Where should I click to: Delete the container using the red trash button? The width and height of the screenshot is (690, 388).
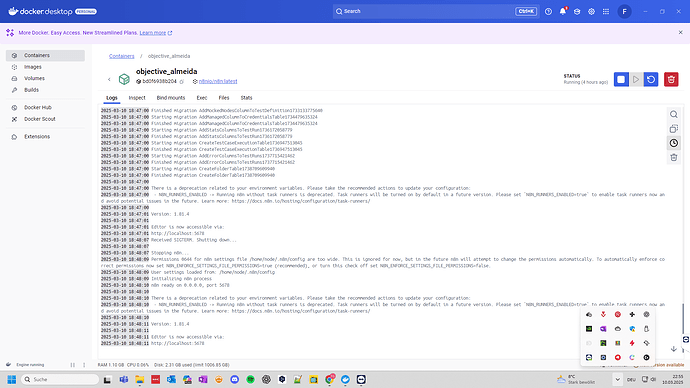tap(671, 80)
